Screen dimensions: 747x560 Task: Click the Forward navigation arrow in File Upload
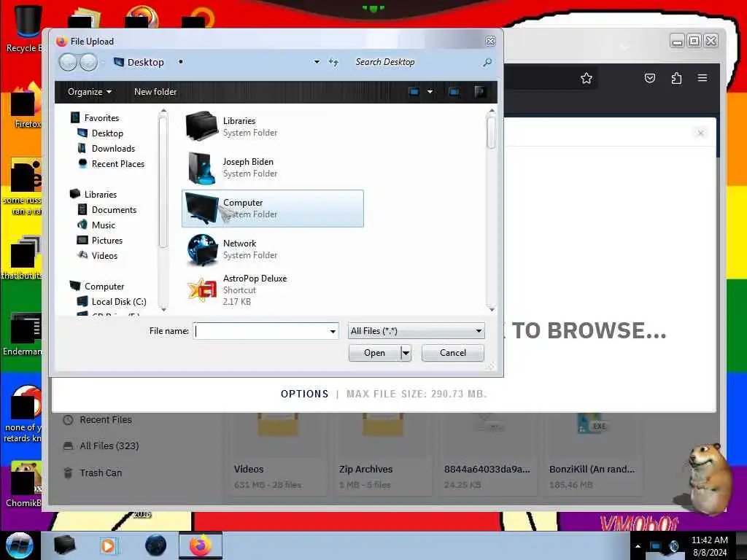tap(88, 62)
